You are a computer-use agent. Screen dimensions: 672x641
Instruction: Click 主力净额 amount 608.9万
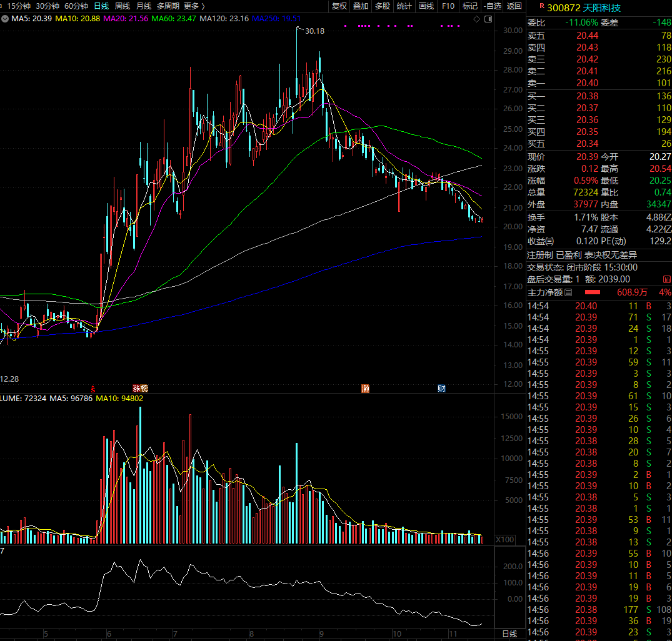tap(632, 292)
